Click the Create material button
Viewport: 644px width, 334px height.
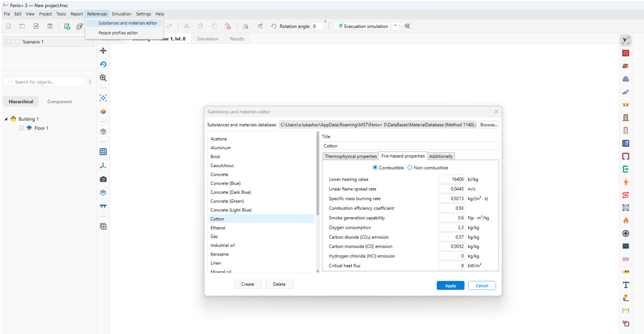coord(248,284)
